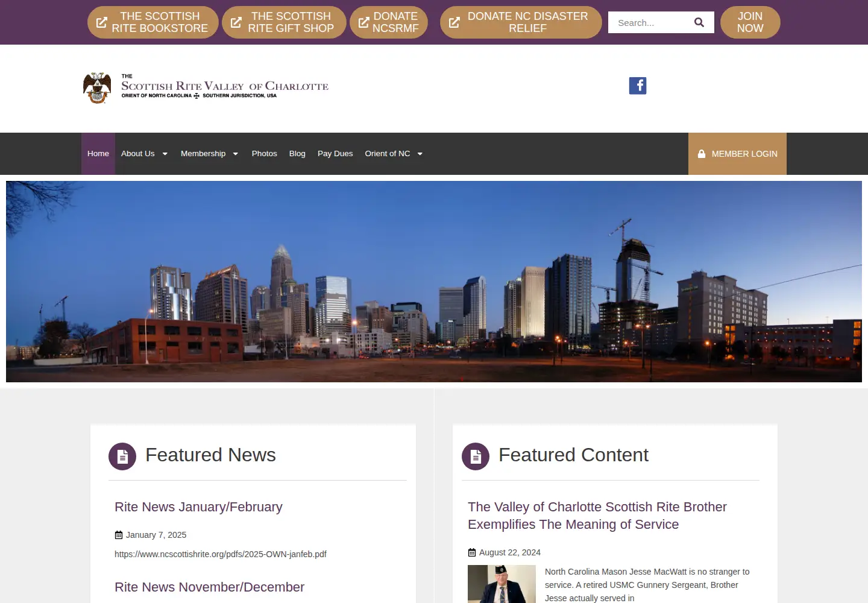Open the Scottish Rite Bookstore button
The image size is (868, 603).
tap(153, 22)
